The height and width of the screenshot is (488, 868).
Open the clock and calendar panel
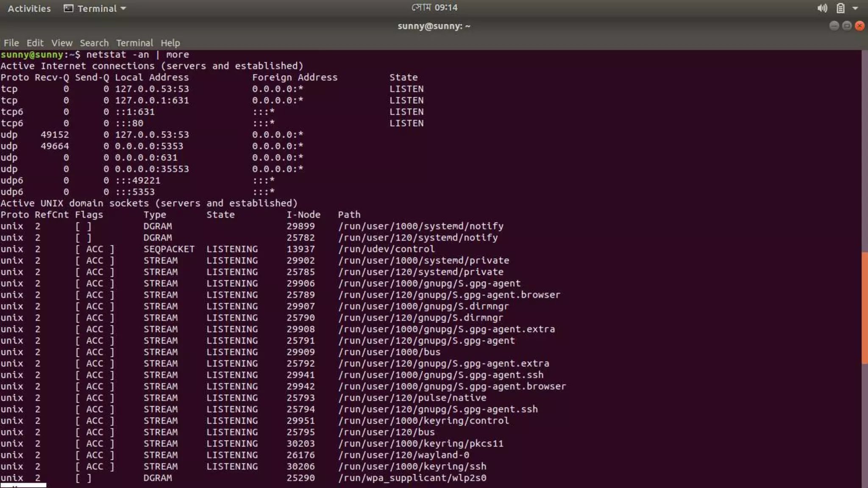(434, 8)
